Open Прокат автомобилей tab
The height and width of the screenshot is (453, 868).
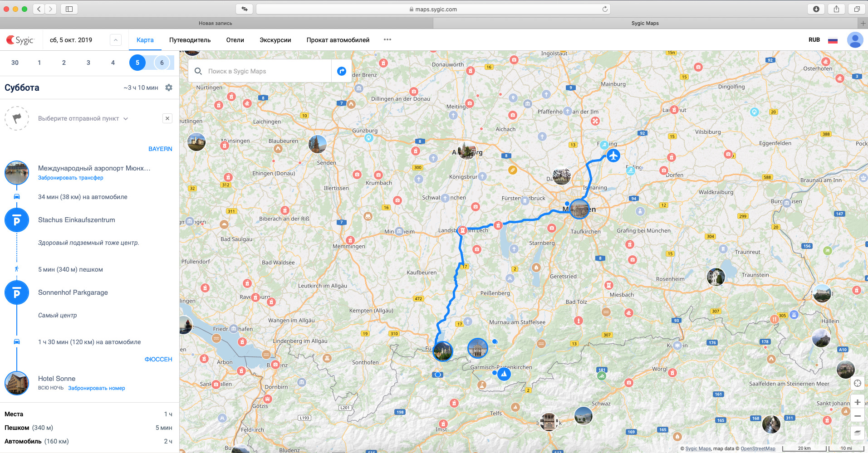point(338,40)
